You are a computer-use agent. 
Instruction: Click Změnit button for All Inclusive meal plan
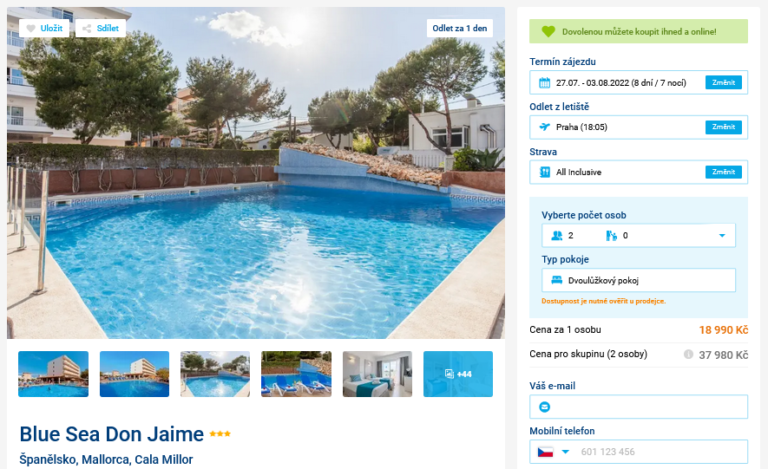[x=723, y=172]
